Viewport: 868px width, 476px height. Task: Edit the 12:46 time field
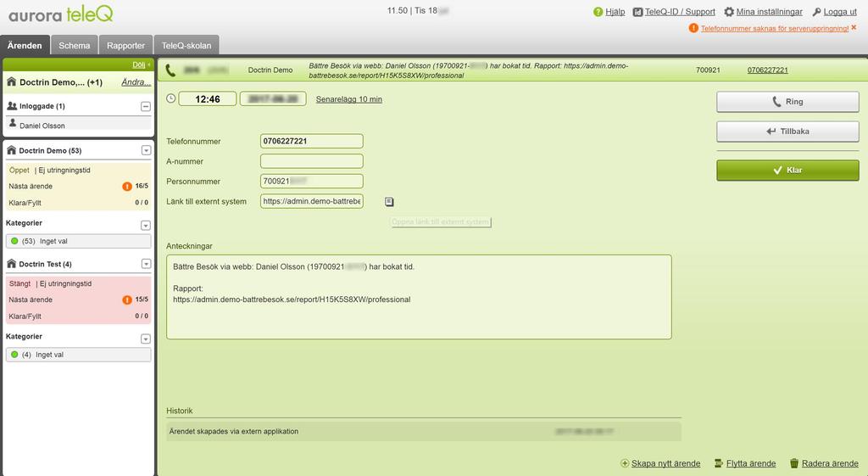208,99
